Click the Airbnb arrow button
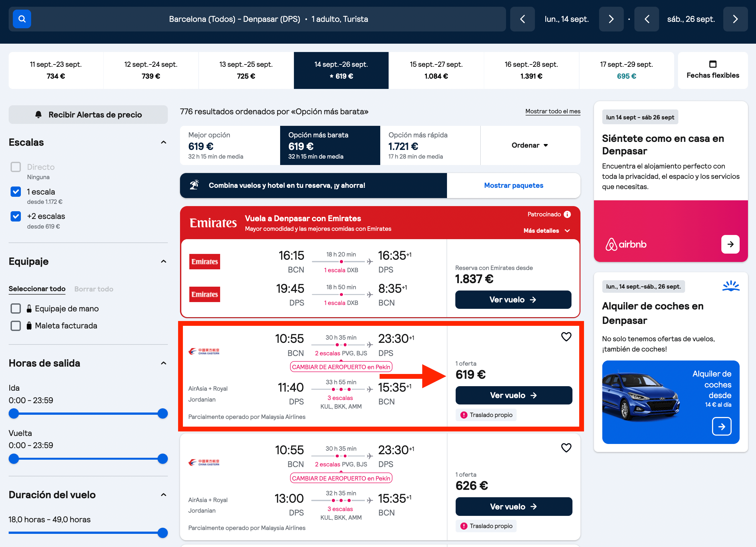 tap(730, 244)
